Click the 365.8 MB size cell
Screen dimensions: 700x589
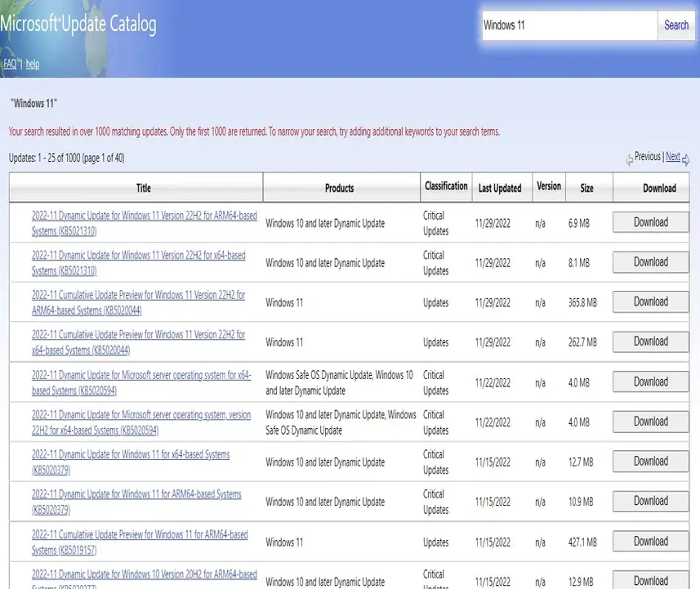click(582, 303)
